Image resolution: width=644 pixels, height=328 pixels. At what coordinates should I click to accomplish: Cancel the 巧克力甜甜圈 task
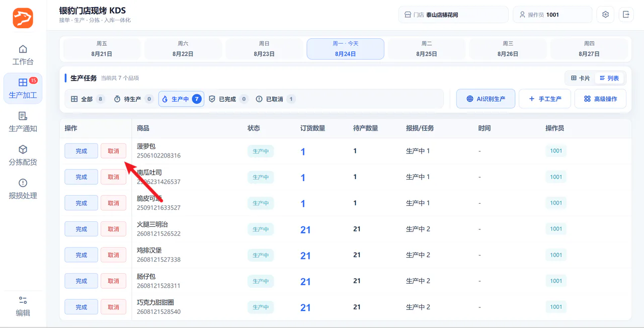pyautogui.click(x=113, y=307)
